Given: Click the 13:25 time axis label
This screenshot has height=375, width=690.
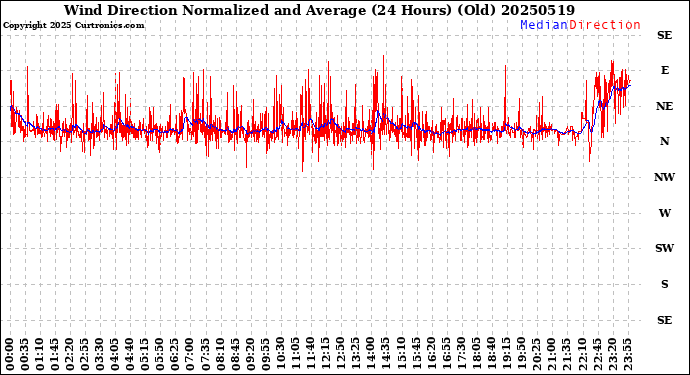Looking at the screenshot, I should click(356, 355).
